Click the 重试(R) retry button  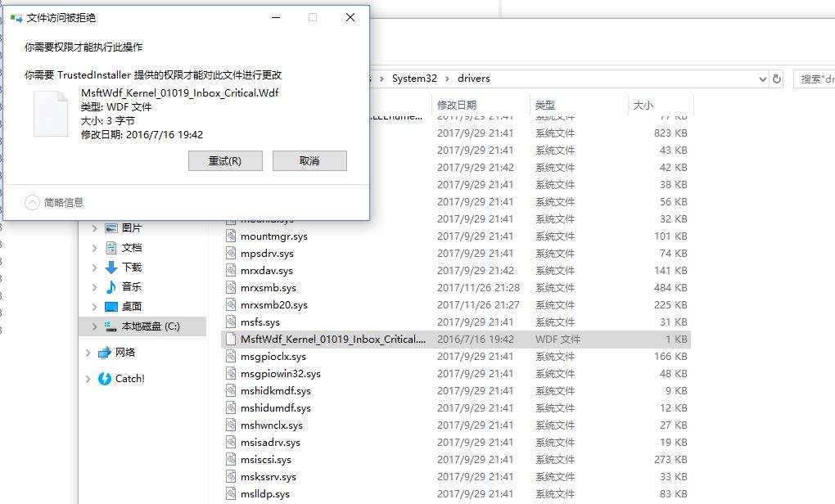(225, 161)
